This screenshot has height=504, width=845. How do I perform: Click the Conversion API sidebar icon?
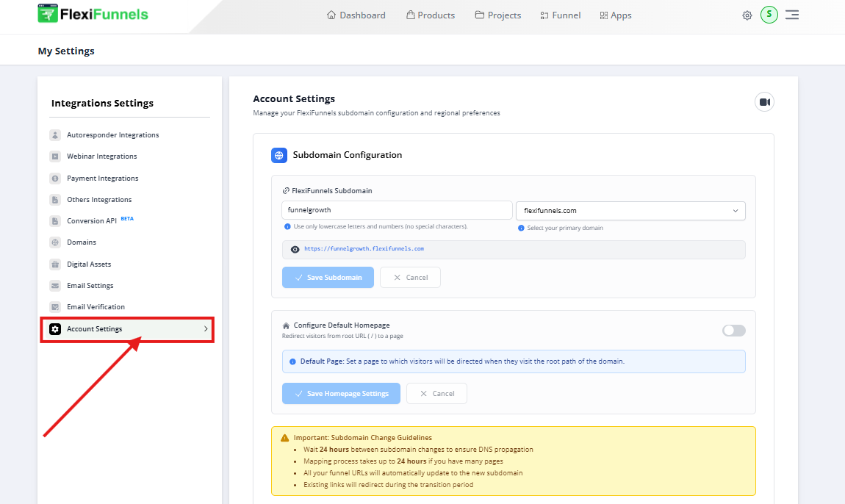click(55, 221)
